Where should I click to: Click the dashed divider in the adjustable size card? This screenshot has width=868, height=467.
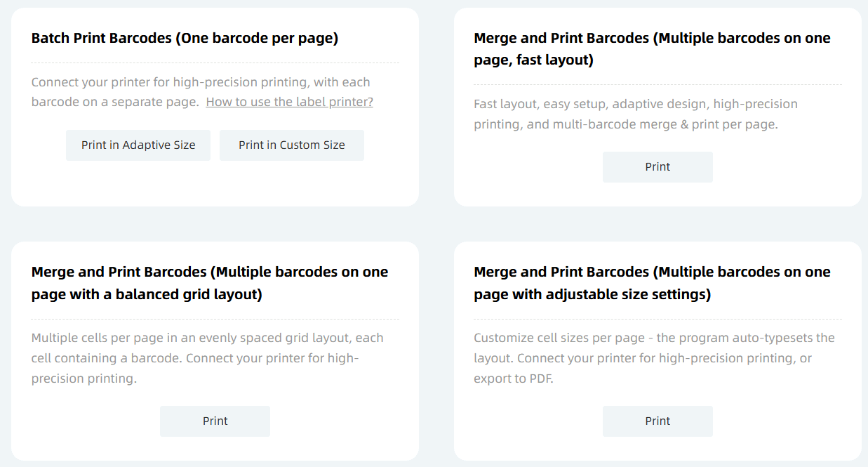click(x=657, y=320)
